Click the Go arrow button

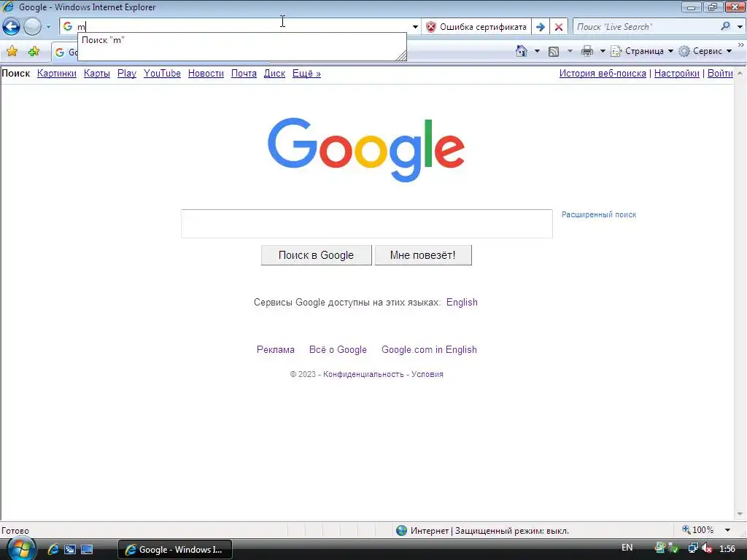coord(541,27)
